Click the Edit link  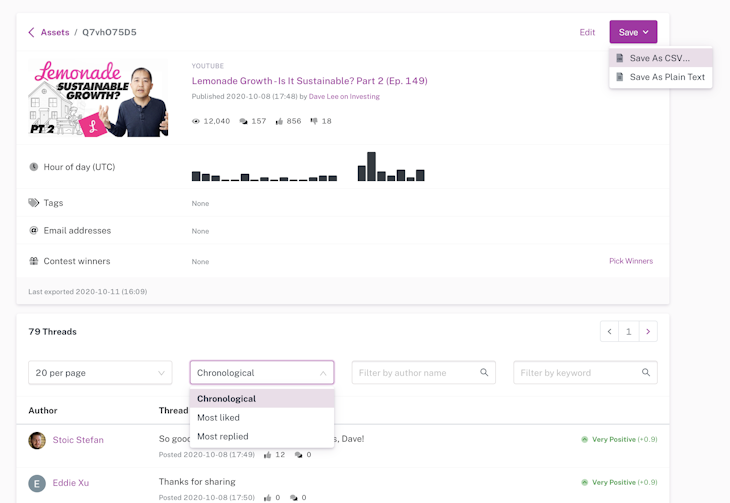587,32
